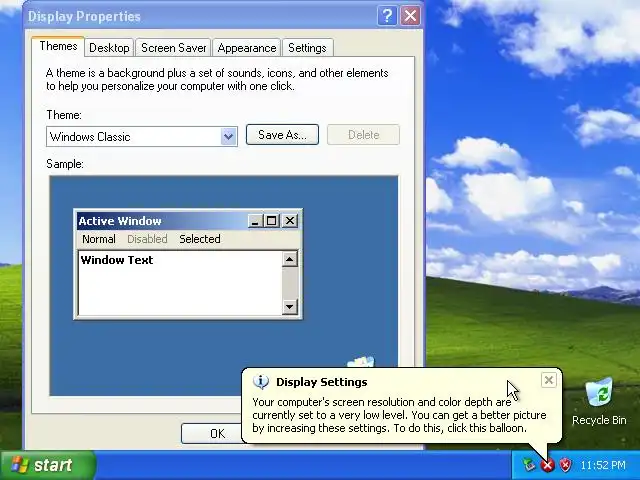The width and height of the screenshot is (640, 480).
Task: Click the sample scrollbar down arrow
Action: click(x=290, y=307)
